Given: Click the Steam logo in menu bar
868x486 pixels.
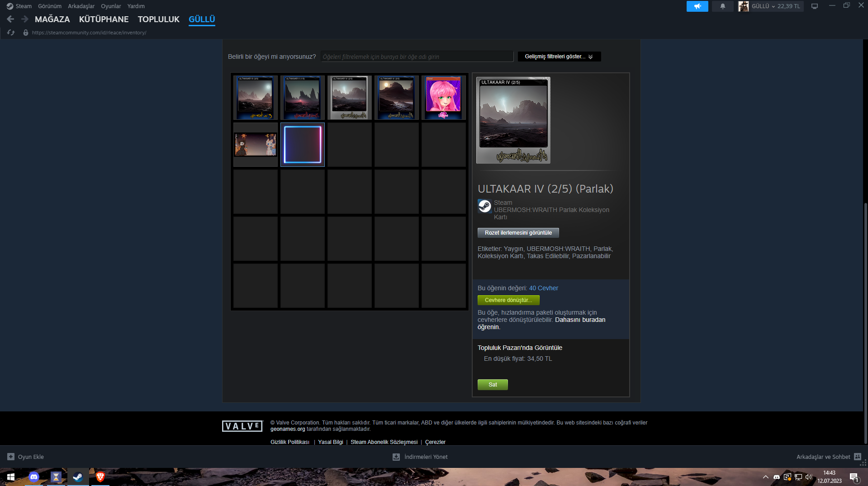Looking at the screenshot, I should tap(10, 6).
